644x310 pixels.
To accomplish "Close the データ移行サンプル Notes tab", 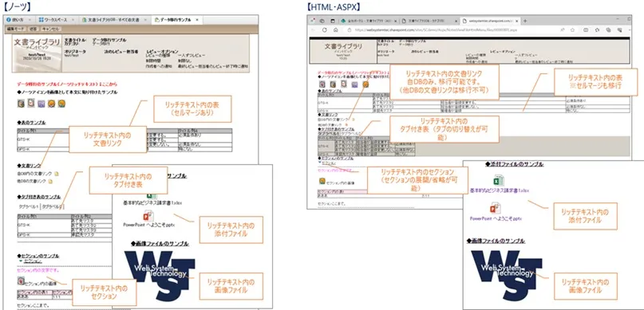I will pyautogui.click(x=197, y=20).
